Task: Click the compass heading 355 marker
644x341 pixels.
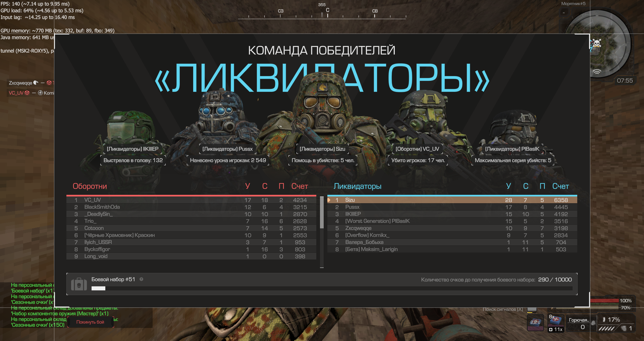Action: point(322,5)
